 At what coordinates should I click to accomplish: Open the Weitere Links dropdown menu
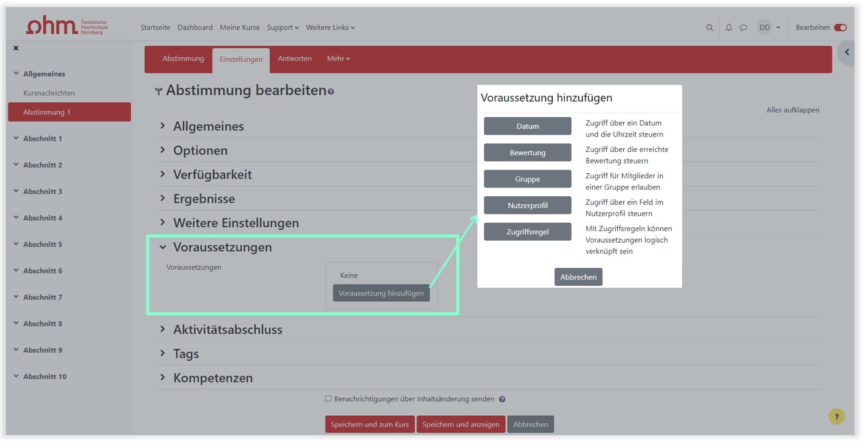[330, 28]
